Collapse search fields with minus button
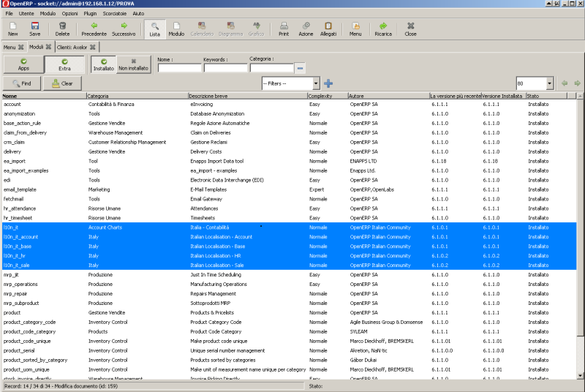Screen dimensions: 585x392 (x=300, y=68)
